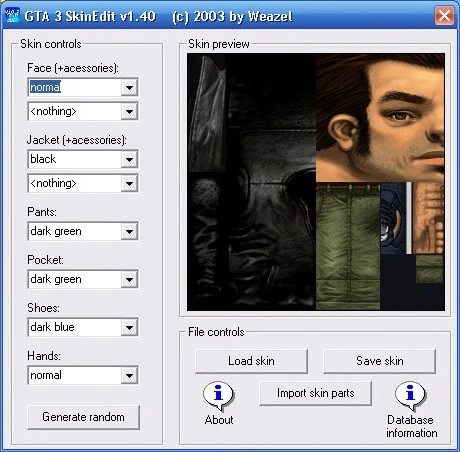The width and height of the screenshot is (460, 452).
Task: Click the 'Pants:' label
Action: (x=42, y=212)
